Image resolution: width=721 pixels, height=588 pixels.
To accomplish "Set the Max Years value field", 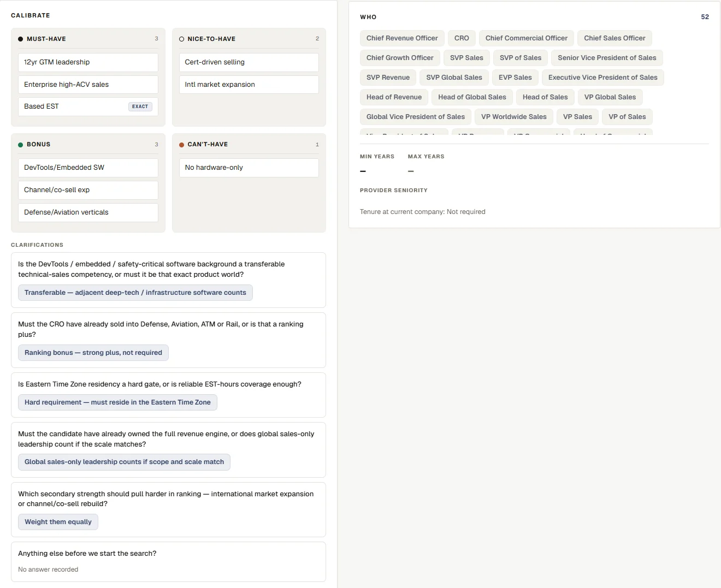I will 411,171.
